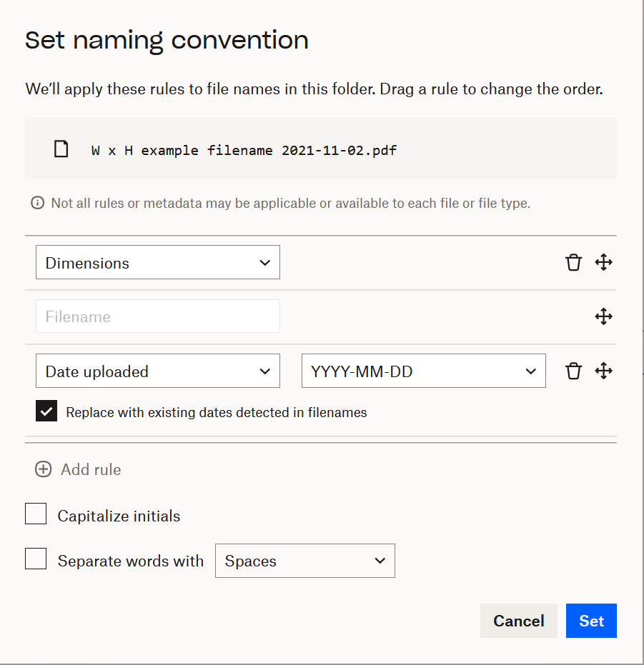Click the disabled Filename field
The image size is (644, 665).
tap(158, 316)
